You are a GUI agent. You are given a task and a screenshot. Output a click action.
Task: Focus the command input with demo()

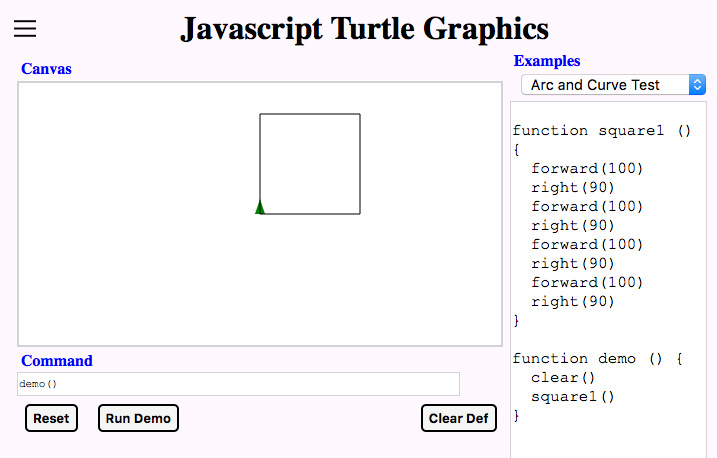coord(238,384)
